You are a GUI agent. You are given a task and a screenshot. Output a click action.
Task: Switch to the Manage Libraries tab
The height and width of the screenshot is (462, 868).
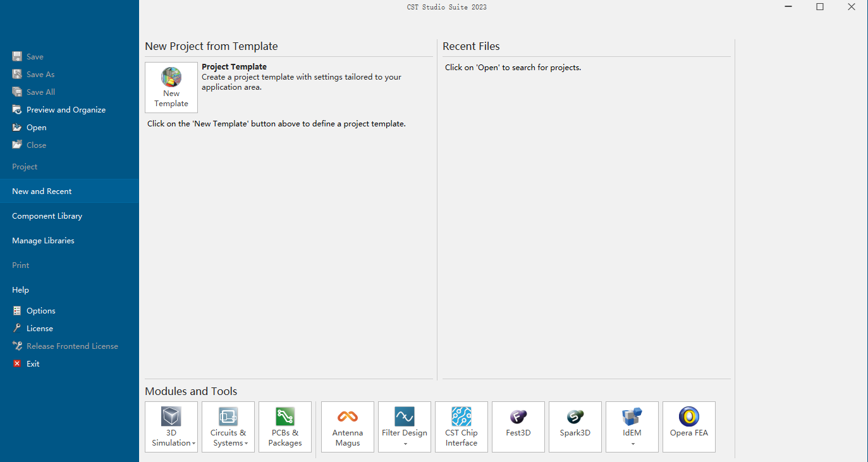[43, 241]
